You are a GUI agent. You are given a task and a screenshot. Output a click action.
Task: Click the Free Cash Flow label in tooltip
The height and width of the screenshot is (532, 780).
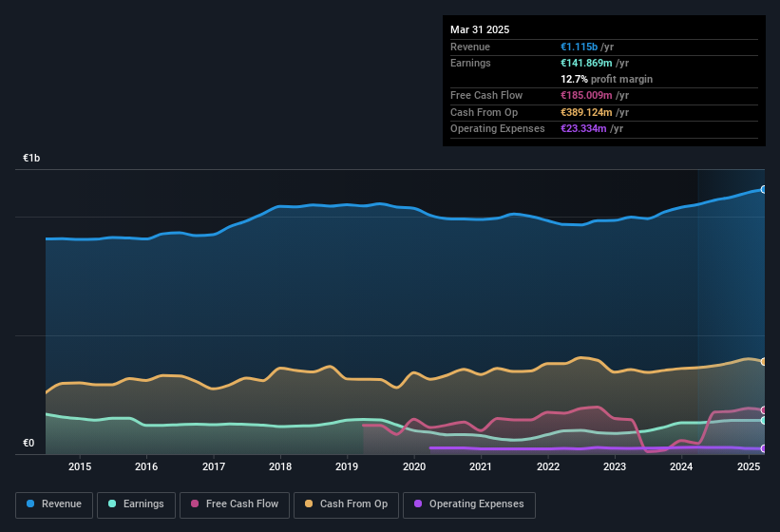[x=486, y=95]
